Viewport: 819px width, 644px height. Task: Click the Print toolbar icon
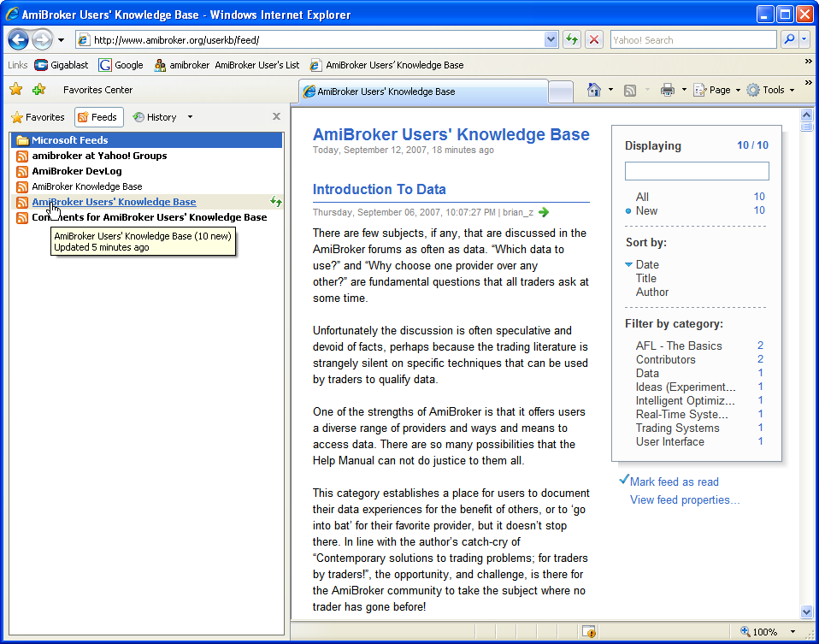pyautogui.click(x=668, y=90)
